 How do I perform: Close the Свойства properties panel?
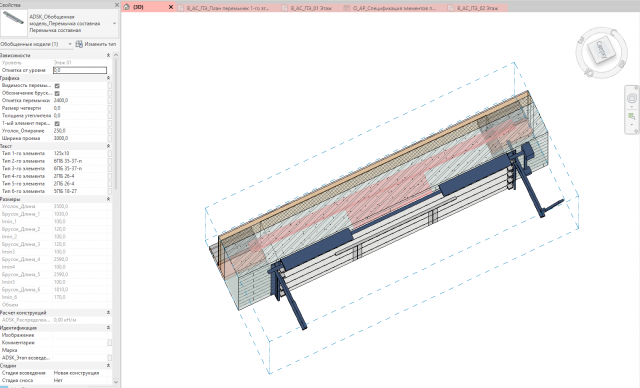tap(117, 5)
